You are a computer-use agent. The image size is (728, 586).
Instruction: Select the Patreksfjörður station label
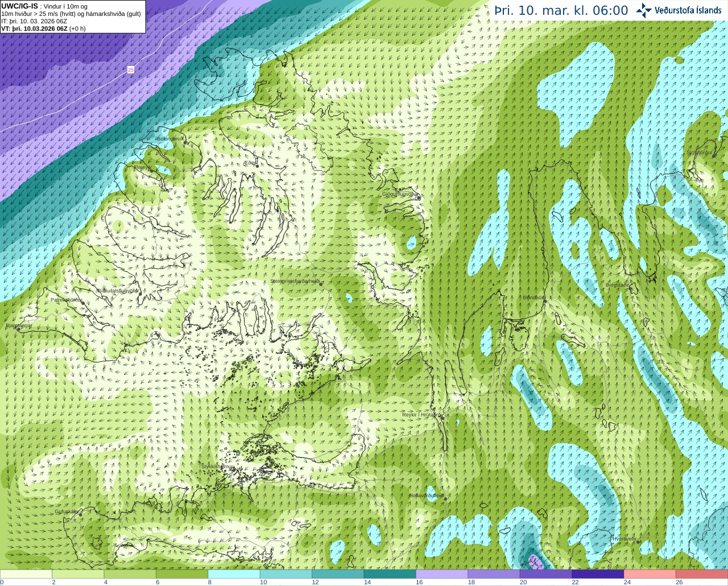[x=67, y=299]
